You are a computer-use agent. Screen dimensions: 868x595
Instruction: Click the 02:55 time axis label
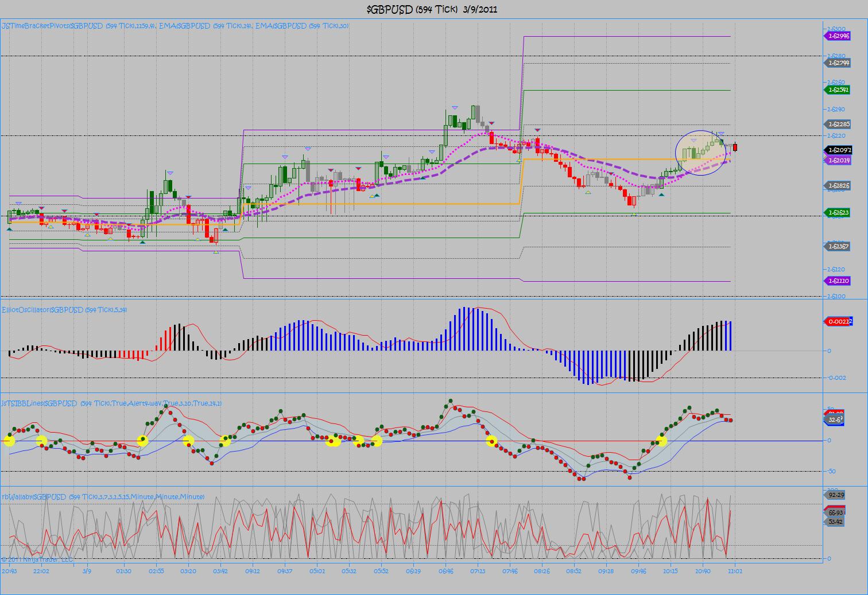pyautogui.click(x=156, y=571)
